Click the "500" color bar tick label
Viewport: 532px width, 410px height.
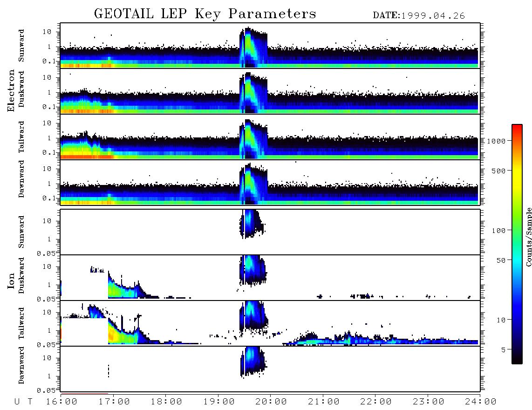pos(498,171)
